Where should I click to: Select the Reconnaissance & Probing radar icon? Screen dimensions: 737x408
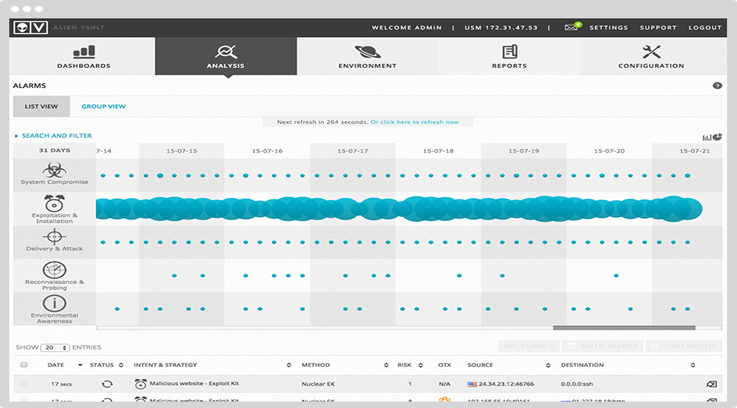54,270
